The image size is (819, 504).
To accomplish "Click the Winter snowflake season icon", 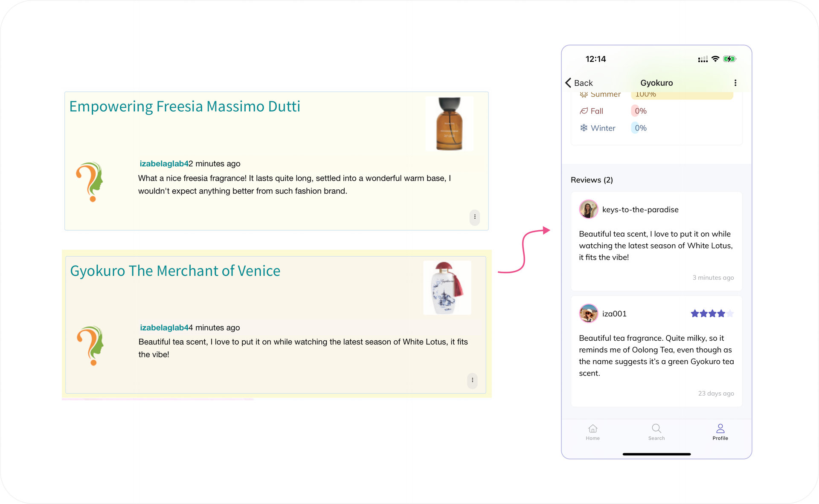I will 584,128.
